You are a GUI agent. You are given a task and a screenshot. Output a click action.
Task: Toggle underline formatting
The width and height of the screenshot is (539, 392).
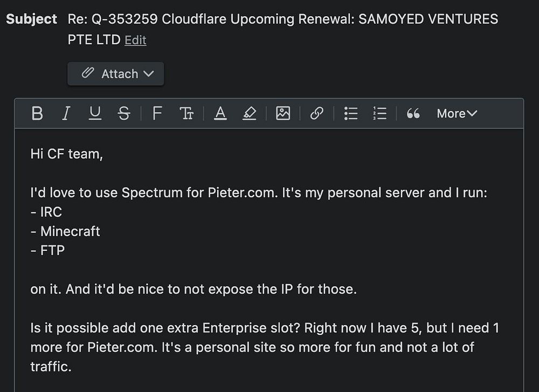[95, 113]
